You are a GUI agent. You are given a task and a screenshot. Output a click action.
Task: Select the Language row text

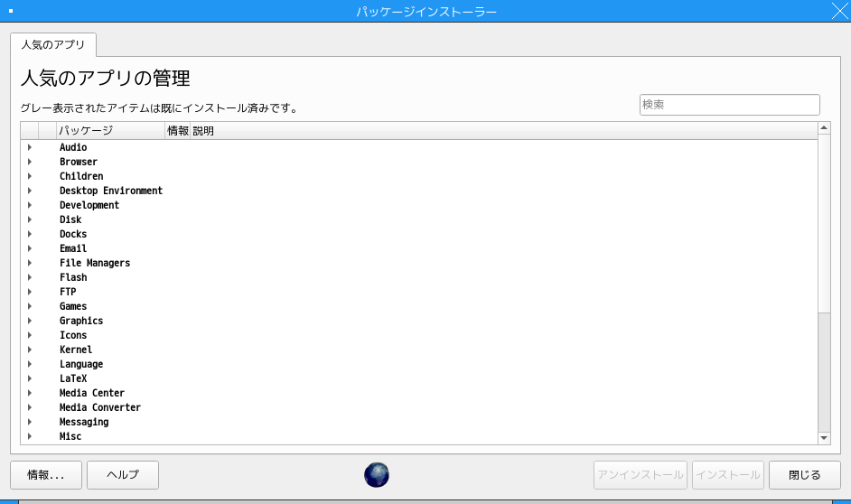pyautogui.click(x=81, y=364)
